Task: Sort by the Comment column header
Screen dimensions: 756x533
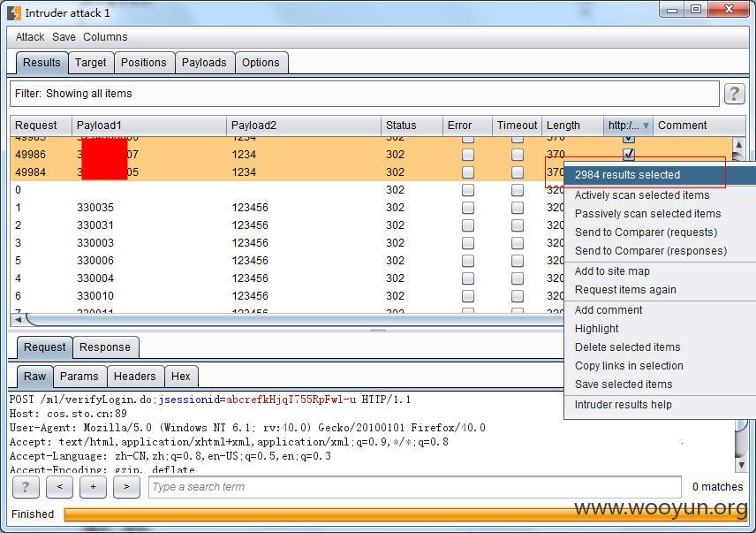Action: pos(699,126)
